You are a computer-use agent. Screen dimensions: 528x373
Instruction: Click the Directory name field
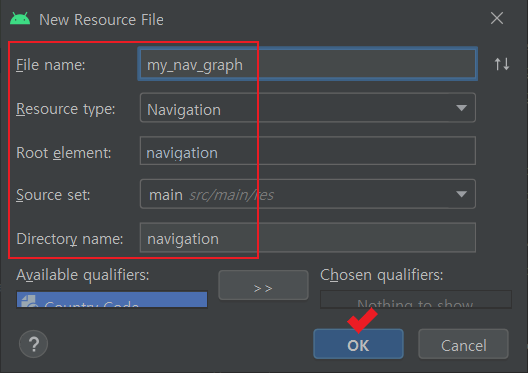(x=307, y=237)
